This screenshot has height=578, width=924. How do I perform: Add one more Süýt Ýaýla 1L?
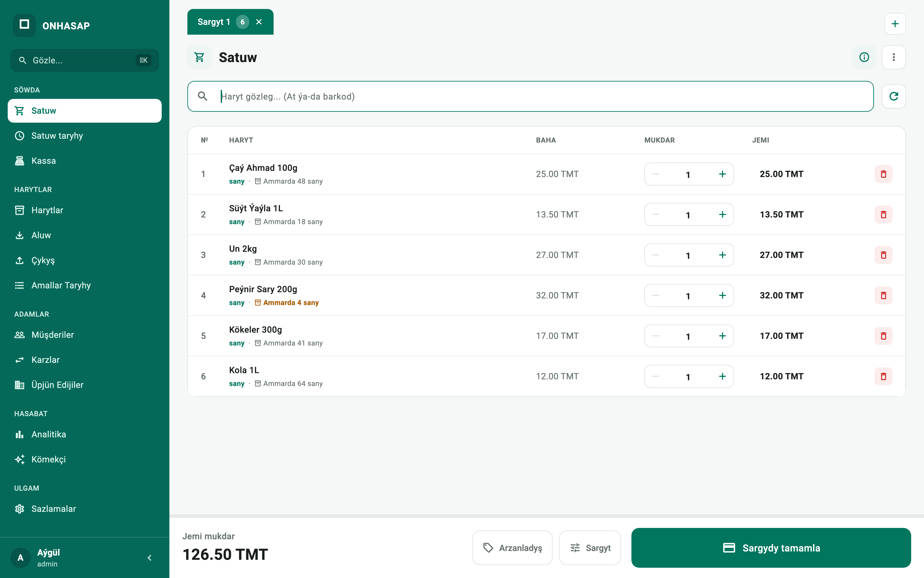tap(722, 215)
